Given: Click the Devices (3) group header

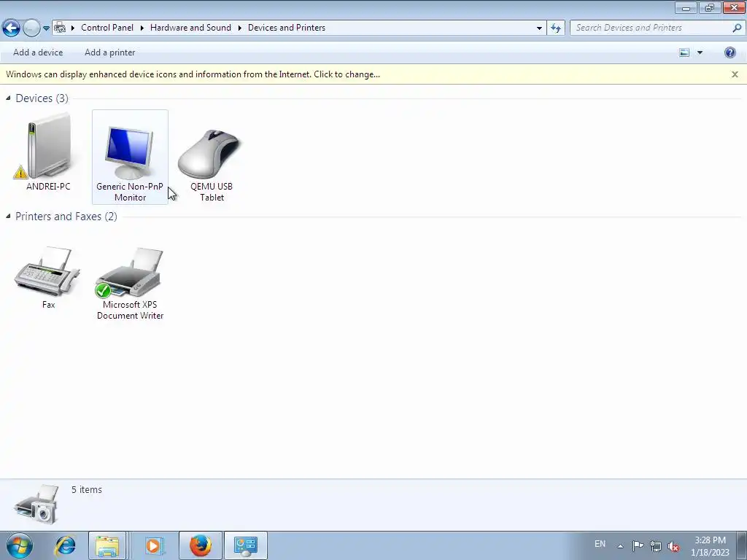Looking at the screenshot, I should (x=42, y=98).
